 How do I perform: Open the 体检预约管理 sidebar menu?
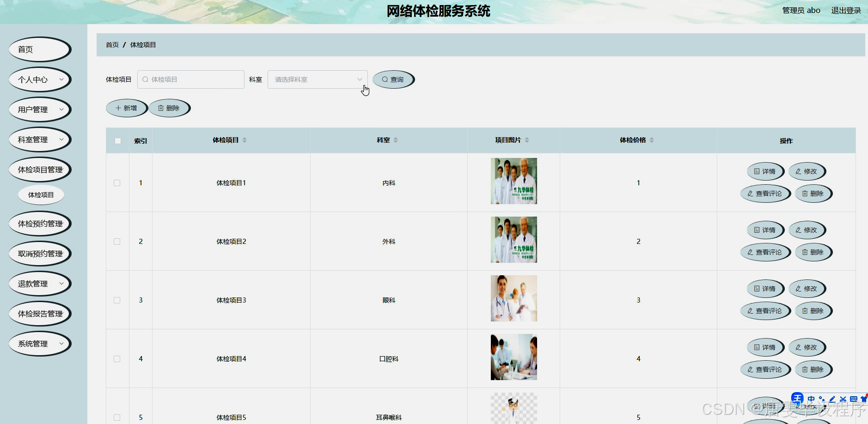point(40,224)
